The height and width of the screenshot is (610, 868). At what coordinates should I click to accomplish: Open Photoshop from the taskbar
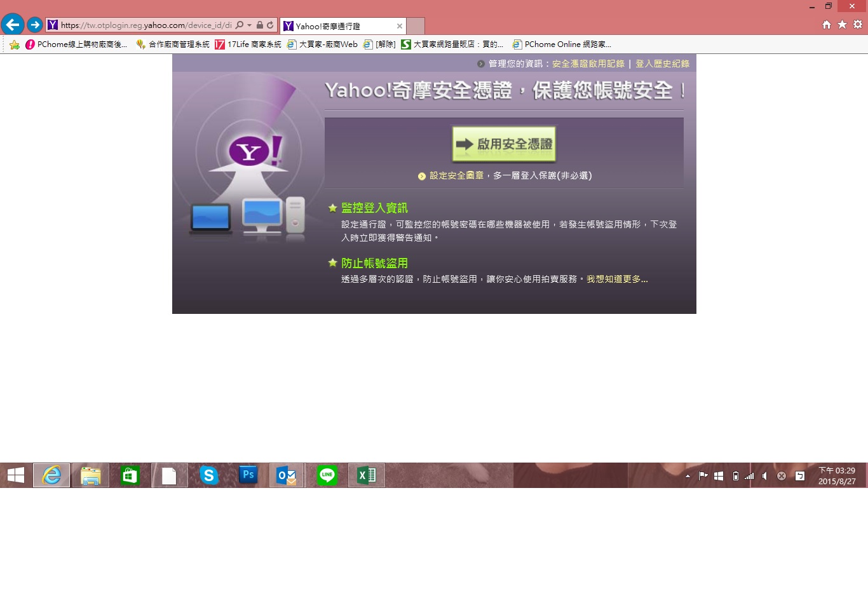(x=248, y=475)
